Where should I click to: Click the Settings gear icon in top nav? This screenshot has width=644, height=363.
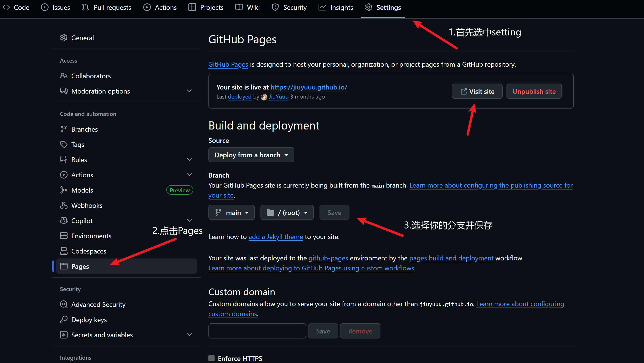click(369, 7)
